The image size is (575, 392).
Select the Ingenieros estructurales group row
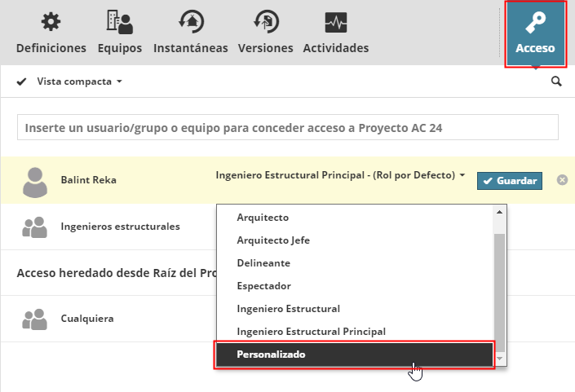120,227
